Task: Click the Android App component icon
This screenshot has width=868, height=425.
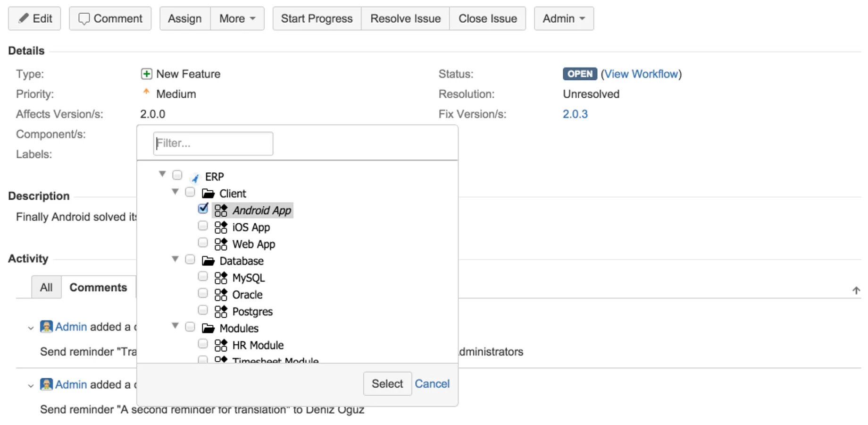Action: (221, 211)
